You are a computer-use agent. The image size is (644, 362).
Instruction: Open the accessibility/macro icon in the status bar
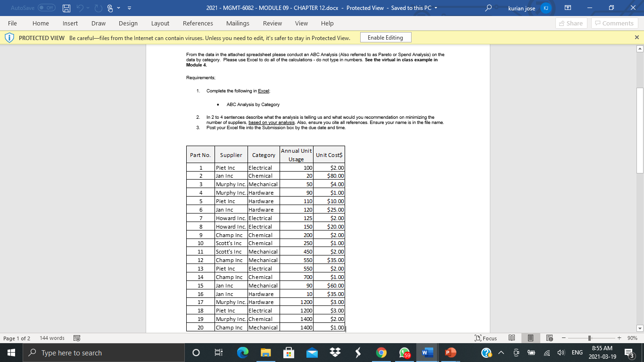tap(77, 338)
